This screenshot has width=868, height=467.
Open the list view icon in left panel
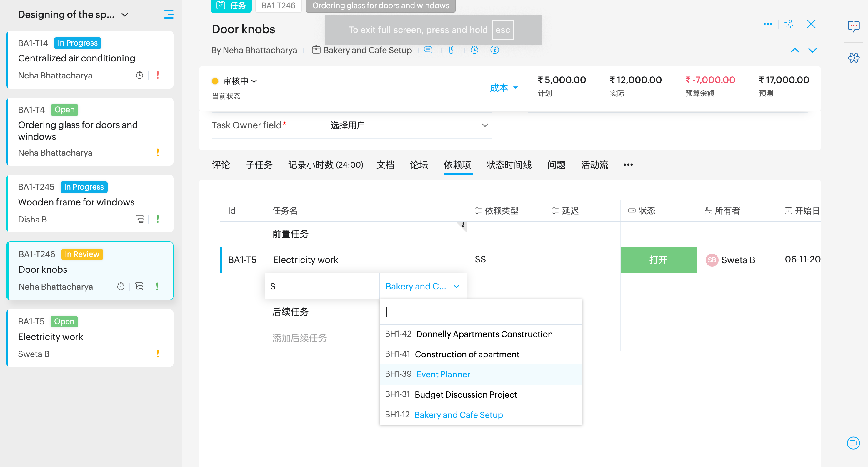[169, 14]
